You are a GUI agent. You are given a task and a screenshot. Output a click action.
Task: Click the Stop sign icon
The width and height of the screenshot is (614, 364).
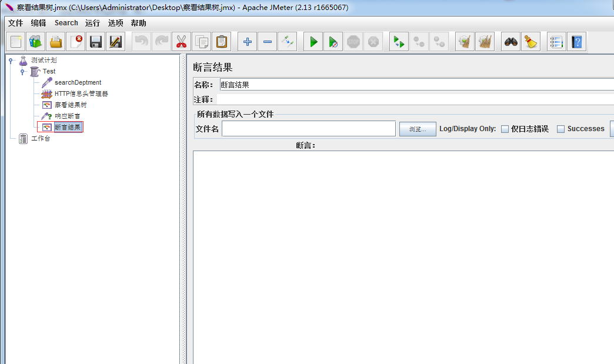pyautogui.click(x=353, y=42)
